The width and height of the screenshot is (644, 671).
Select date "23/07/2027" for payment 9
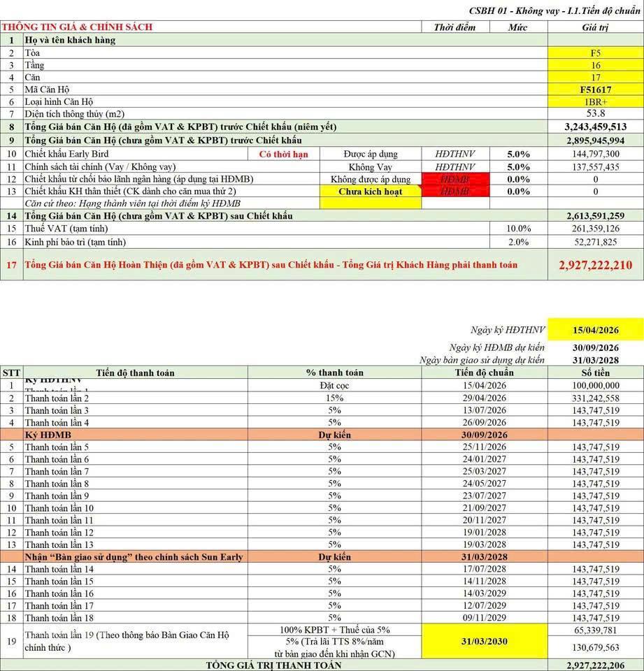[485, 496]
